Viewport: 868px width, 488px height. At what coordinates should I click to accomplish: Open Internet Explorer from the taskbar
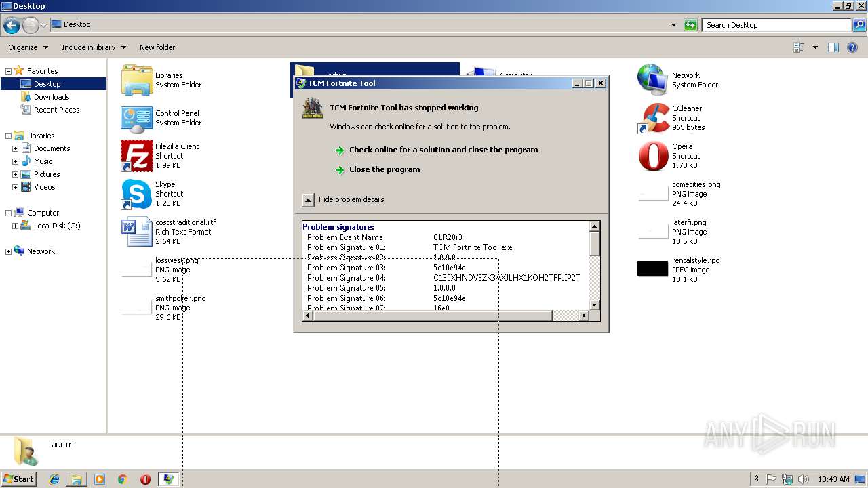[54, 479]
